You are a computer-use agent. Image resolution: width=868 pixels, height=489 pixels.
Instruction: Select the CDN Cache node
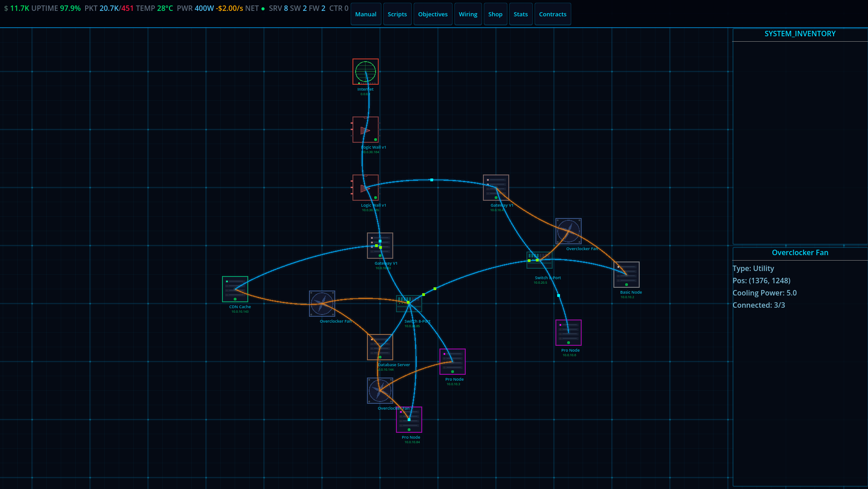point(235,289)
